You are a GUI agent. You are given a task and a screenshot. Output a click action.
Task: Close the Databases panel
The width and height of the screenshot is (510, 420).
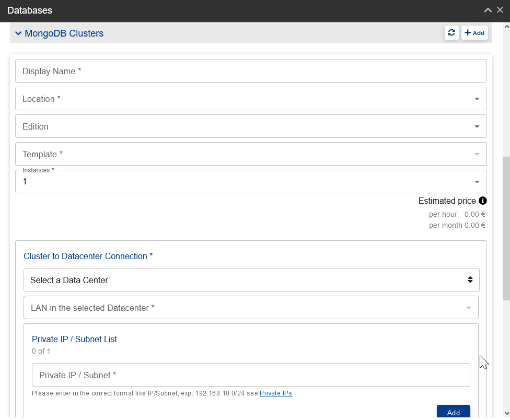pyautogui.click(x=500, y=10)
